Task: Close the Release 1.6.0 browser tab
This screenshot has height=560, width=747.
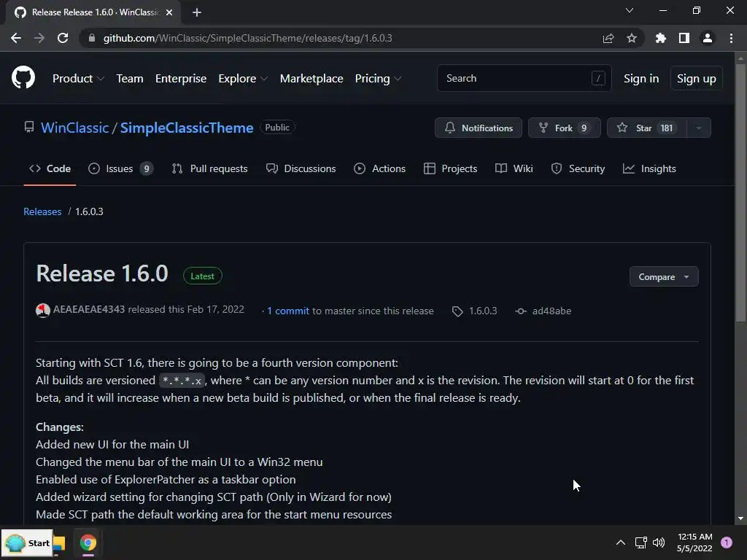Action: [x=169, y=12]
